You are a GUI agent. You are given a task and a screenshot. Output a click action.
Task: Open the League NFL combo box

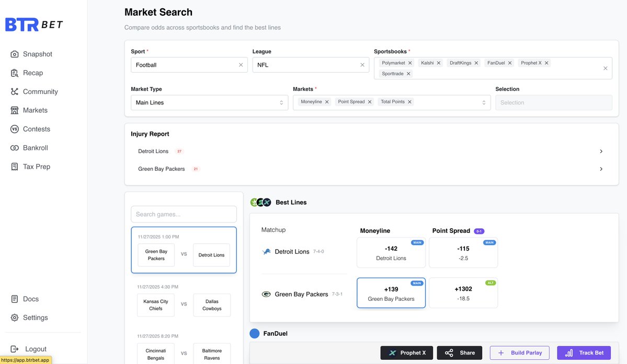(x=311, y=65)
